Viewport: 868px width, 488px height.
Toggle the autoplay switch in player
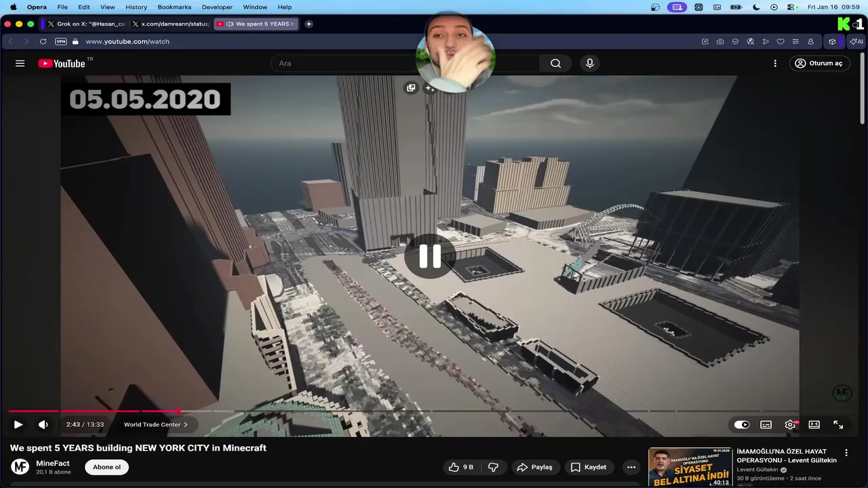[x=742, y=424]
